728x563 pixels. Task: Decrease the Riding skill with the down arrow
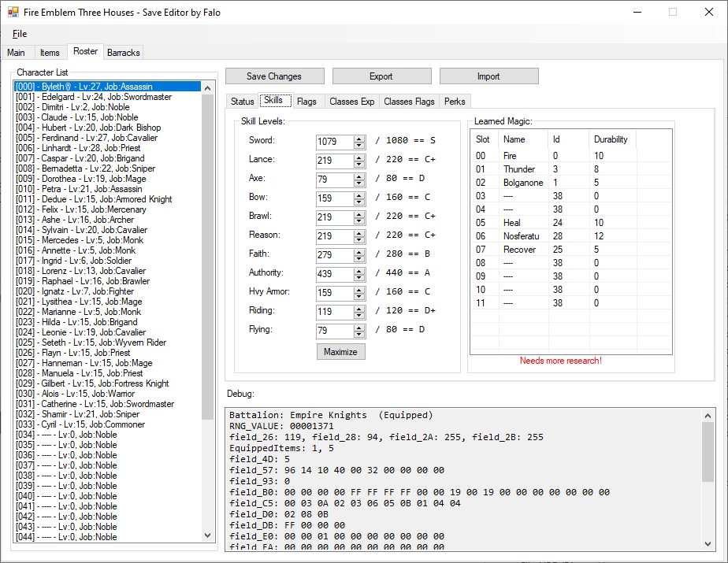359,315
